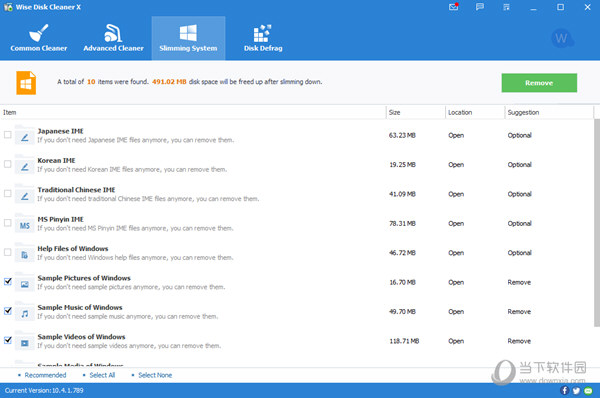
Task: Uncheck the Sample Pictures of Windows checkbox
Action: (x=8, y=281)
